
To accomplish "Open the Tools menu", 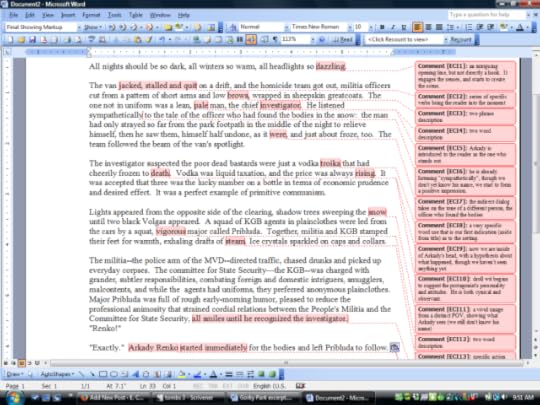I will [115, 15].
